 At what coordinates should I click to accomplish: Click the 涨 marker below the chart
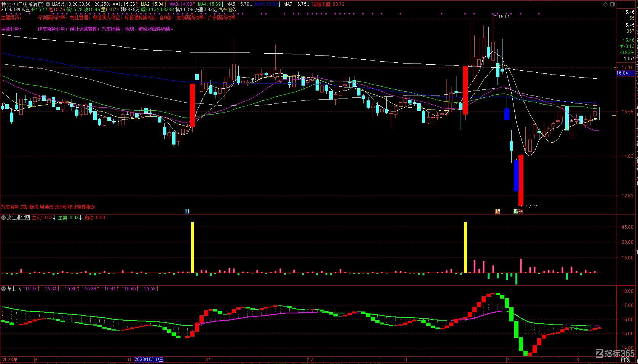tap(521, 211)
